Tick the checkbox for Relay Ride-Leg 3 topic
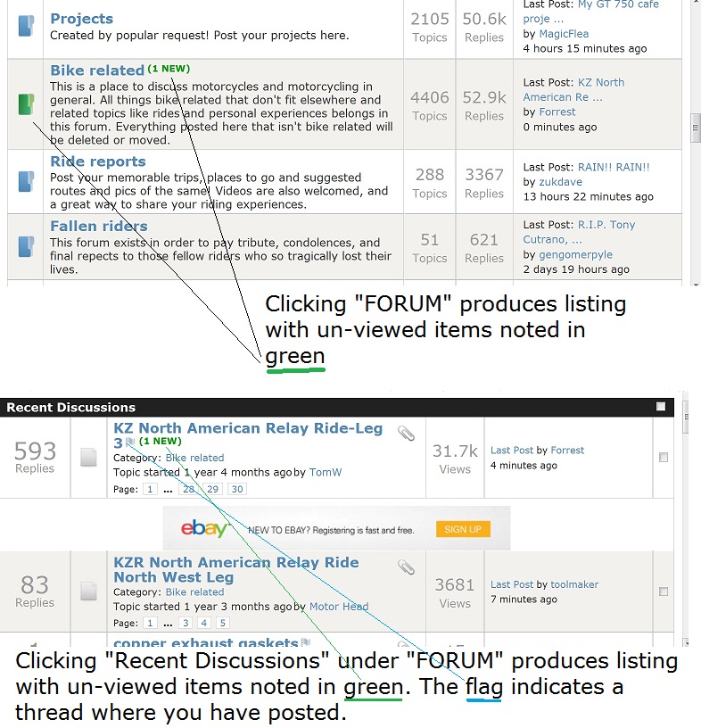This screenshot has height=728, width=701. [663, 457]
